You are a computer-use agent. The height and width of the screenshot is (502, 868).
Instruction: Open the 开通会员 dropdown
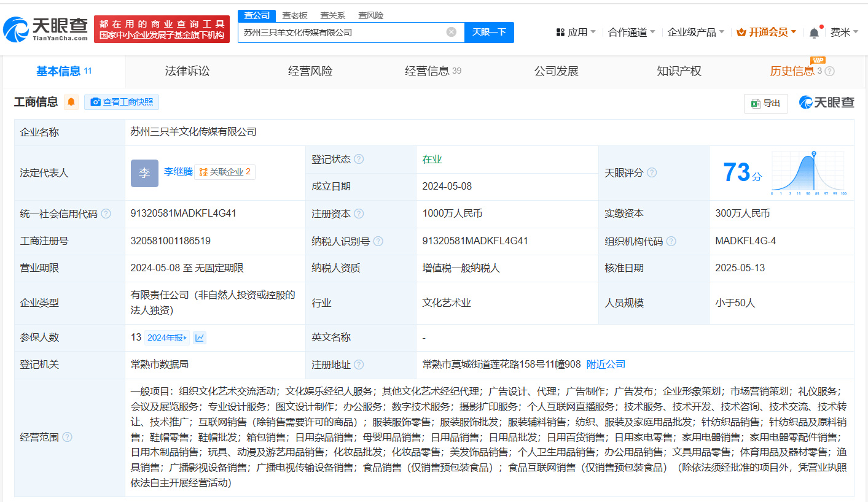point(766,32)
